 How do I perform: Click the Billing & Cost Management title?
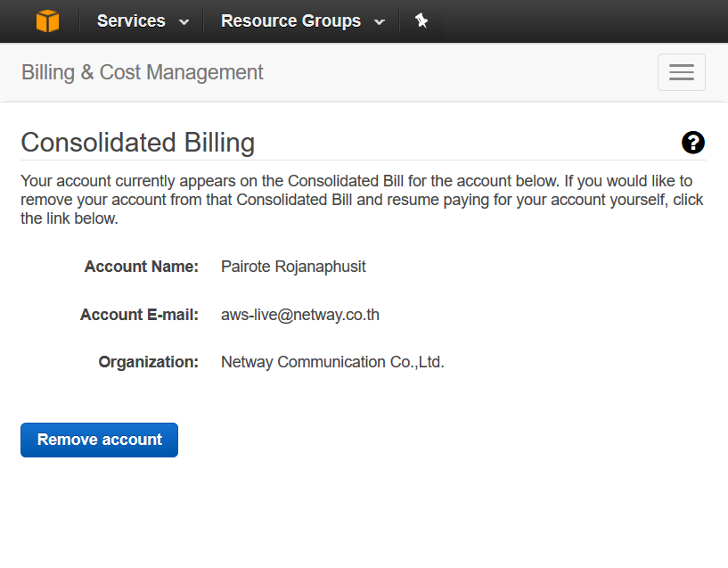click(x=142, y=72)
